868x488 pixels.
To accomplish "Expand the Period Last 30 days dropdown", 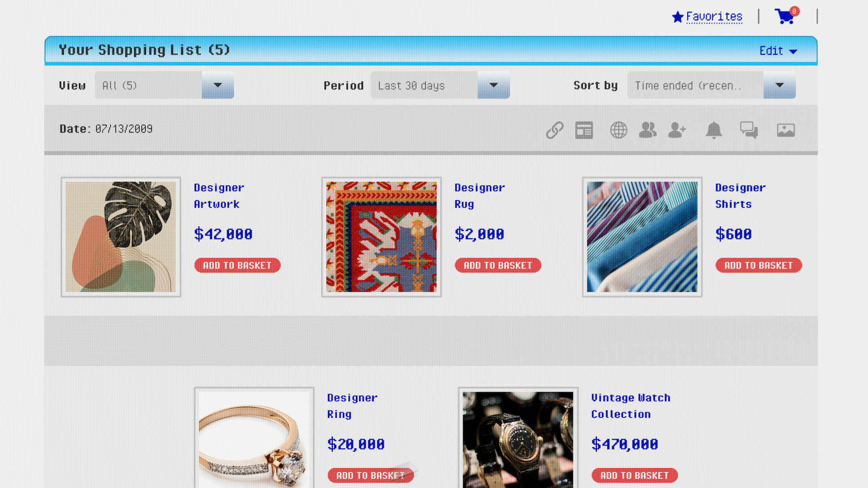I will [x=440, y=85].
